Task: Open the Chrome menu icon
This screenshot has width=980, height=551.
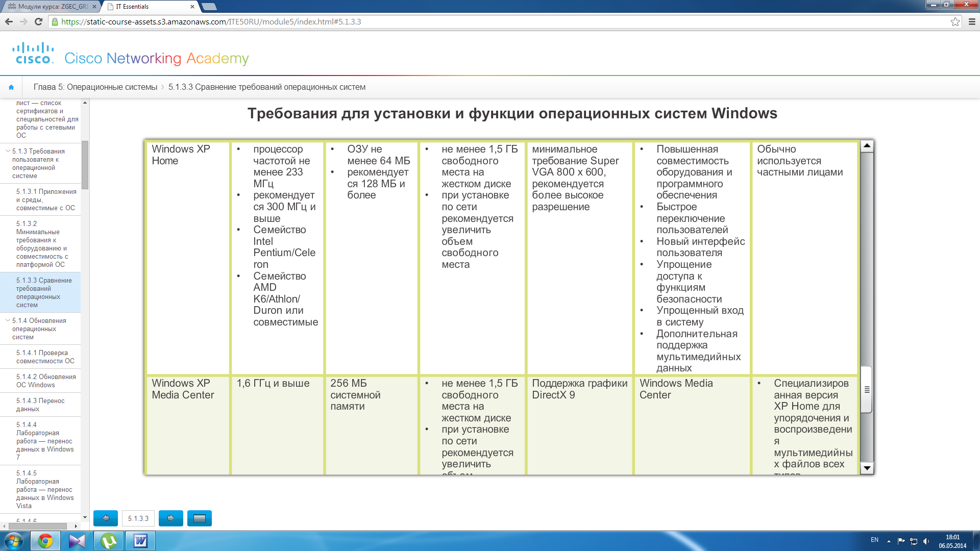Action: click(x=971, y=21)
